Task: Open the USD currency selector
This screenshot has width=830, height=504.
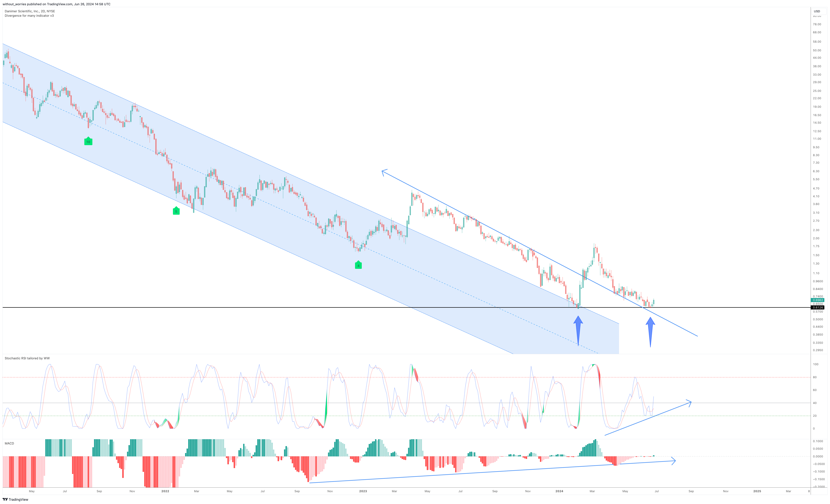Action: tap(817, 11)
